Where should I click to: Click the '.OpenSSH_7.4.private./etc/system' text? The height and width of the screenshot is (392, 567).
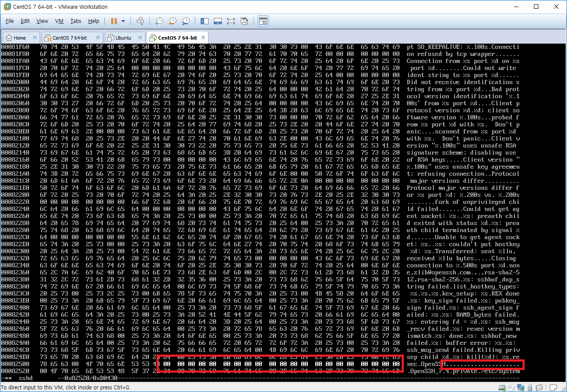463,371
